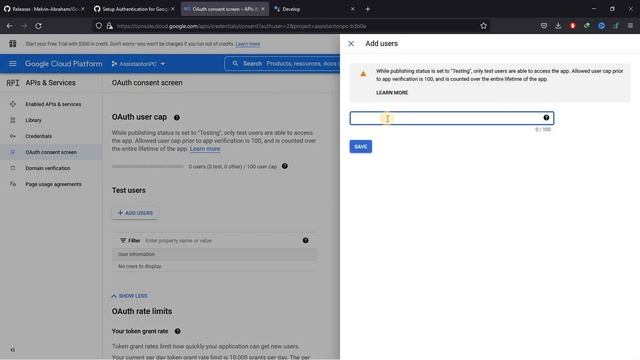Open the Credentials page

tap(38, 136)
